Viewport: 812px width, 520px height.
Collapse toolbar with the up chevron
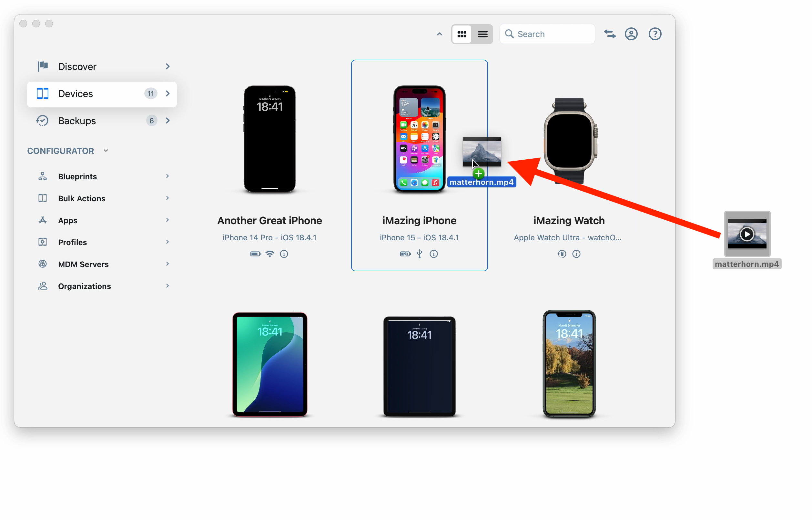tap(439, 34)
